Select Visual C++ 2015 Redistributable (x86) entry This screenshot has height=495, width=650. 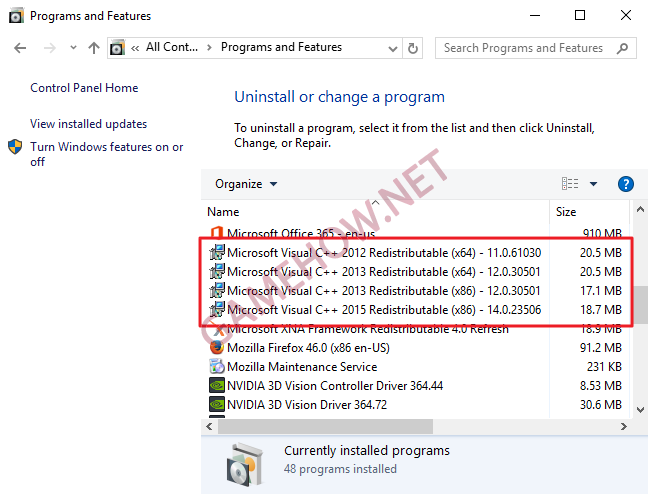[x=415, y=310]
